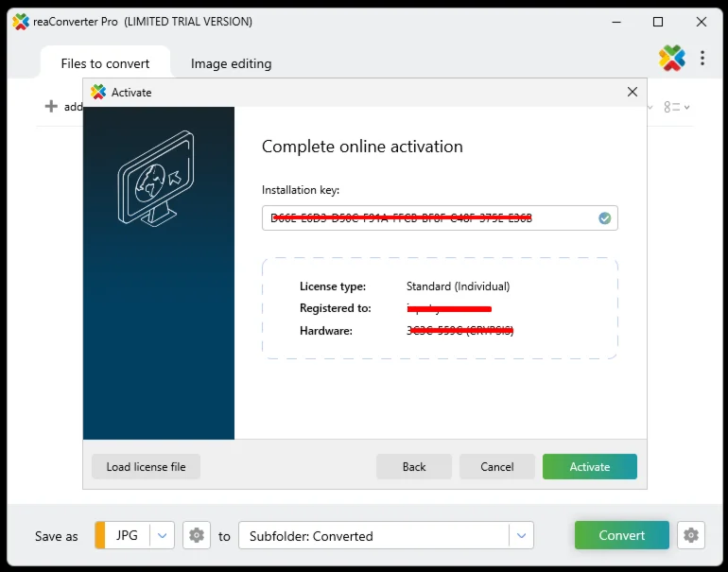Cancel the activation dialog
728x572 pixels.
tap(496, 467)
